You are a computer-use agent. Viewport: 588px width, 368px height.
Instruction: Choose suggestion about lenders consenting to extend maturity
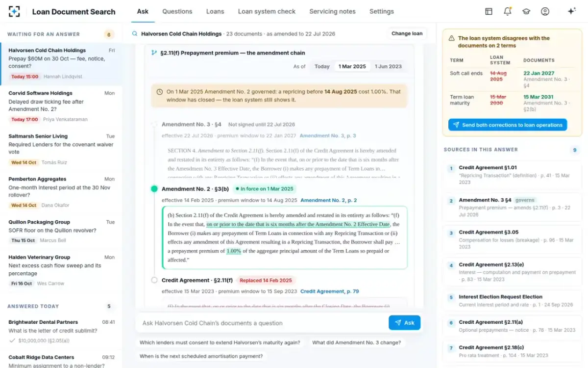pos(220,342)
